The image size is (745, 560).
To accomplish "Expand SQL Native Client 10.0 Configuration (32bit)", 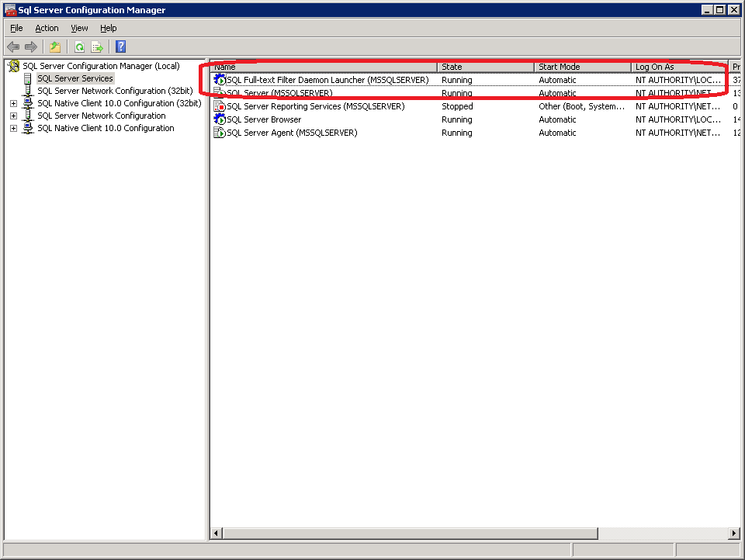I will click(x=13, y=103).
